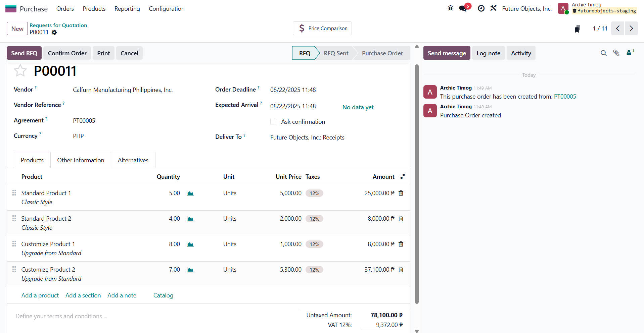Open the Configuration menu
644x333 pixels.
click(167, 9)
